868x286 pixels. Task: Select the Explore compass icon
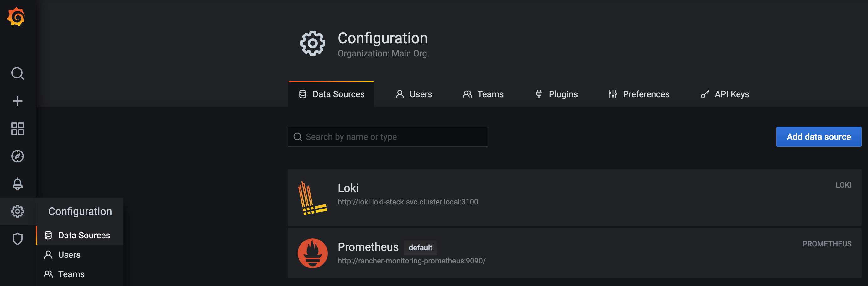pyautogui.click(x=17, y=156)
